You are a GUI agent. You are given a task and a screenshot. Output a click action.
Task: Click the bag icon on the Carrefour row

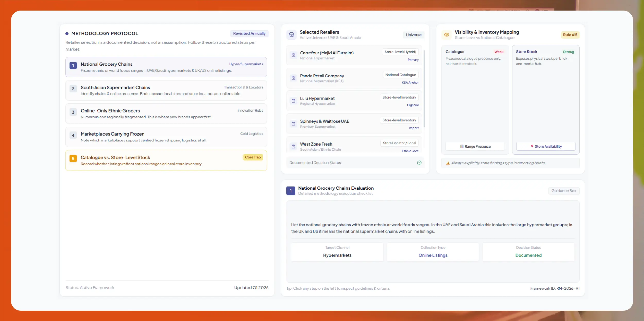click(x=293, y=55)
